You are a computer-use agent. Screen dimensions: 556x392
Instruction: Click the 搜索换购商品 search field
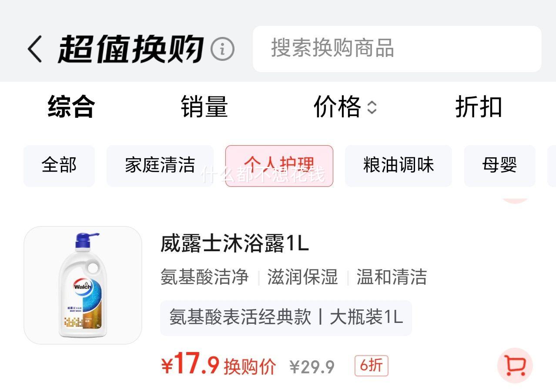[x=397, y=49]
